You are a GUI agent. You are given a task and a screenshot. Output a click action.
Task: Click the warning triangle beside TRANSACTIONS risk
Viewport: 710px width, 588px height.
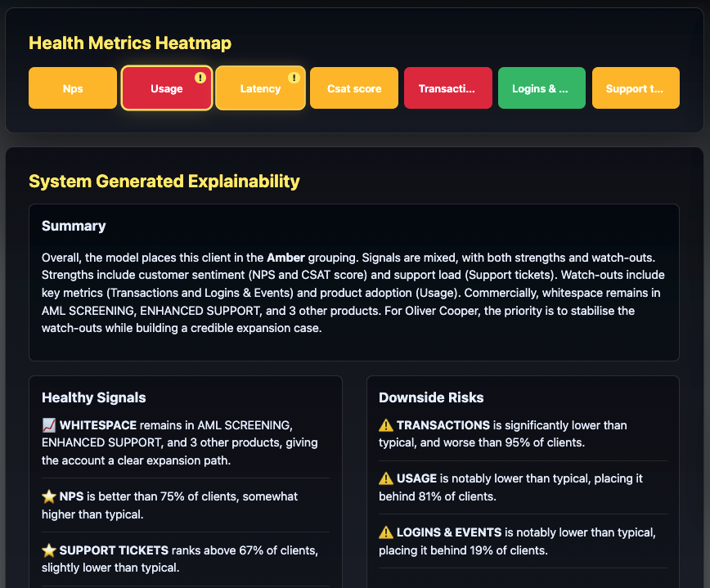[384, 425]
